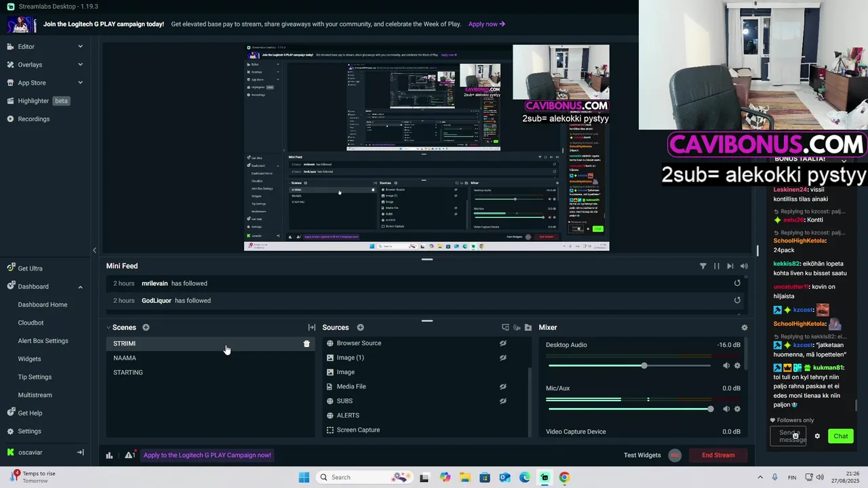This screenshot has width=868, height=488.
Task: Open Mic/Aux settings gear
Action: [x=737, y=409]
